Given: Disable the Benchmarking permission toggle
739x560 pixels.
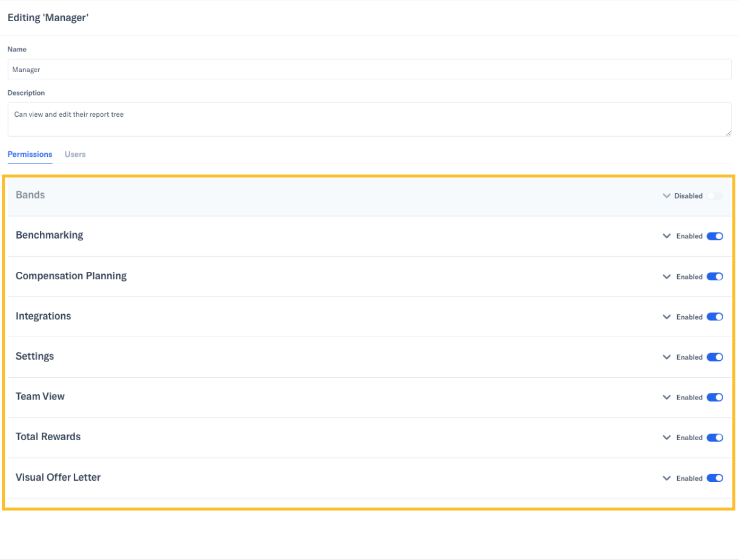Looking at the screenshot, I should point(715,236).
